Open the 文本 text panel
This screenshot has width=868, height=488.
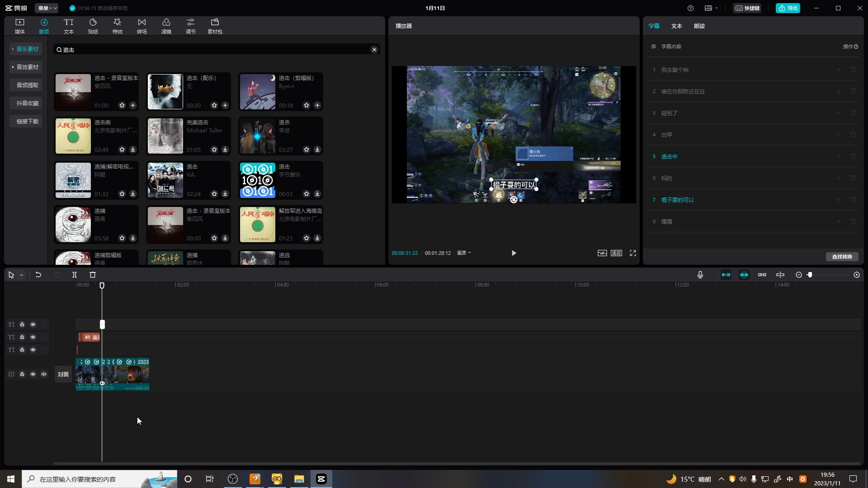pos(68,26)
